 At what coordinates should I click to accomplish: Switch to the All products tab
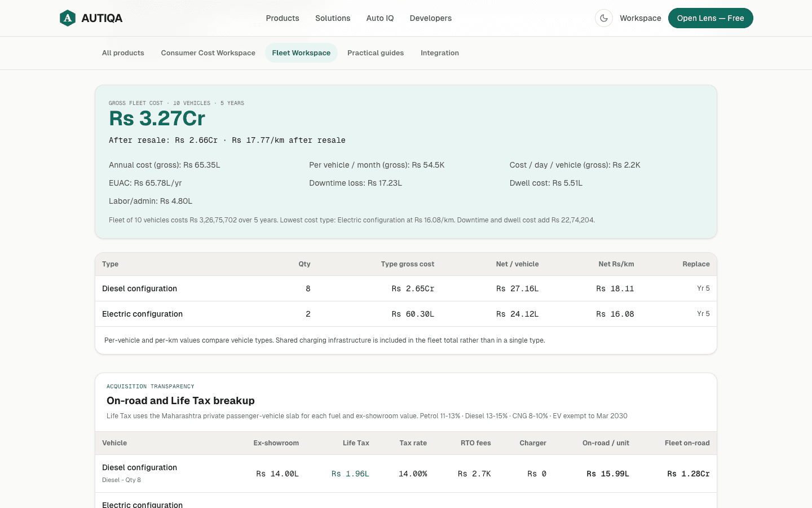click(123, 53)
